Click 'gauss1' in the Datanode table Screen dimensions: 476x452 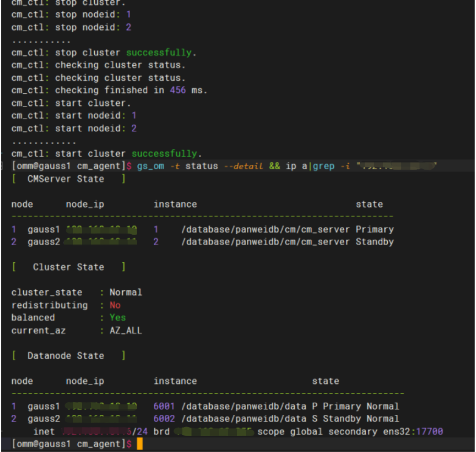coord(44,406)
